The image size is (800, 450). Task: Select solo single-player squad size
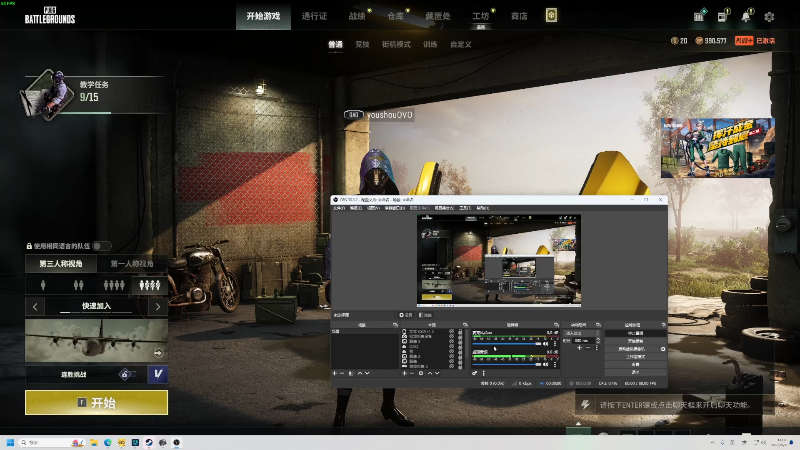coord(43,285)
